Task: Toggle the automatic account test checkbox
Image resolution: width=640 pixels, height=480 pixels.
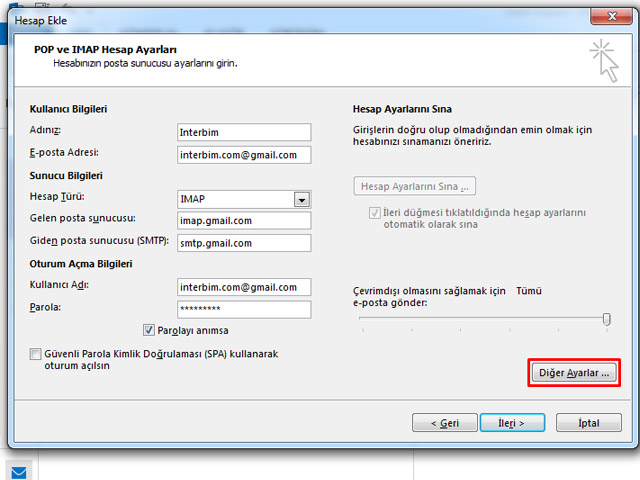Action: (375, 213)
